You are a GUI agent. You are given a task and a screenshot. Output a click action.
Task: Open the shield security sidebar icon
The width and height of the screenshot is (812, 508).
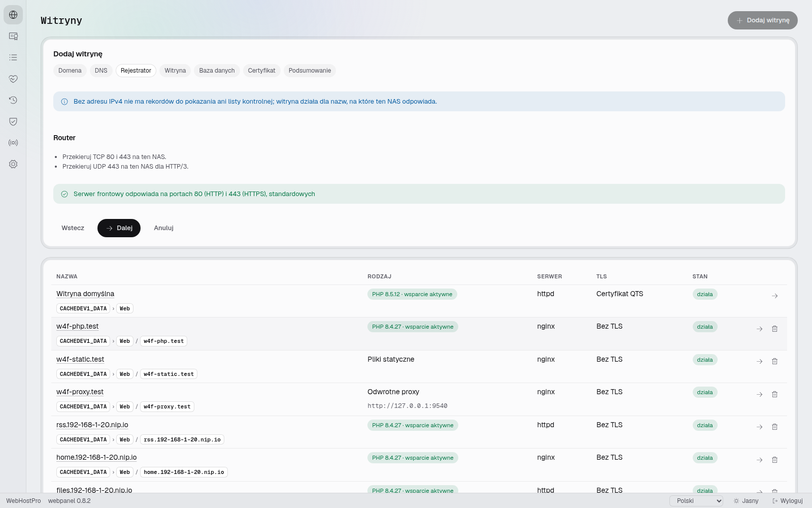tap(13, 121)
